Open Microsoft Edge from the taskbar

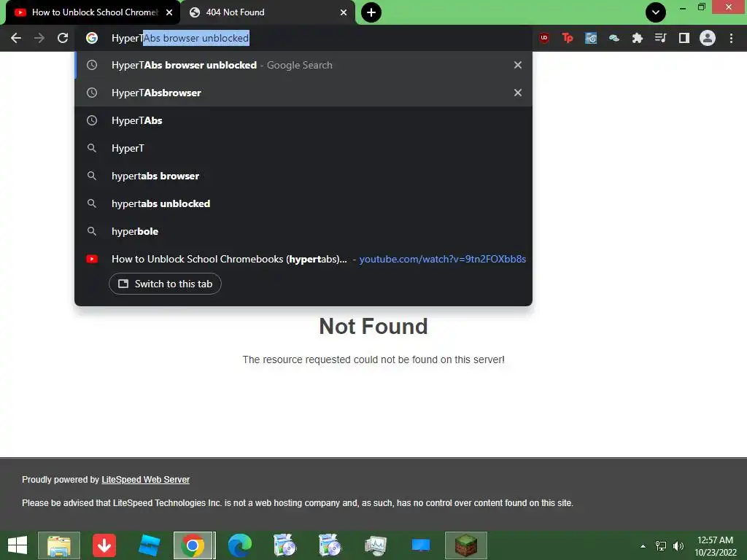pos(239,545)
